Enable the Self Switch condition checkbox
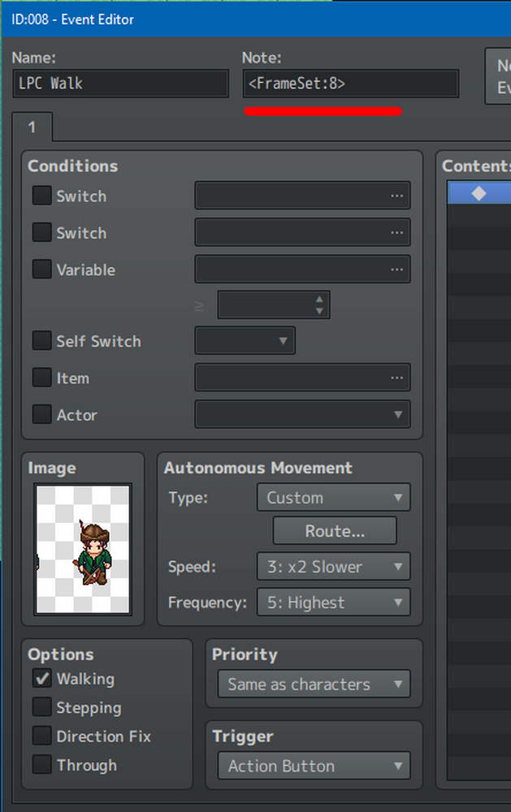Image resolution: width=511 pixels, height=812 pixels. [x=42, y=341]
